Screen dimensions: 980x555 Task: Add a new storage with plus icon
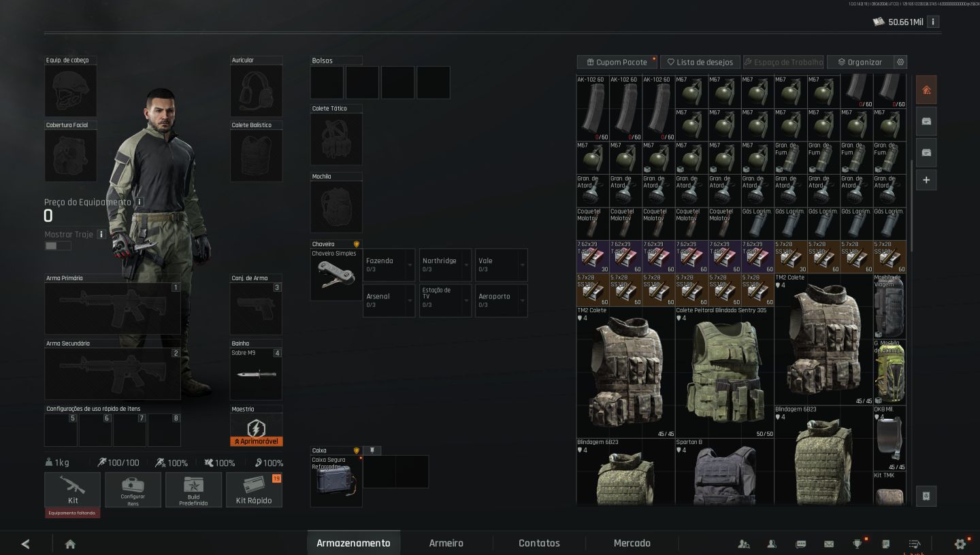926,180
